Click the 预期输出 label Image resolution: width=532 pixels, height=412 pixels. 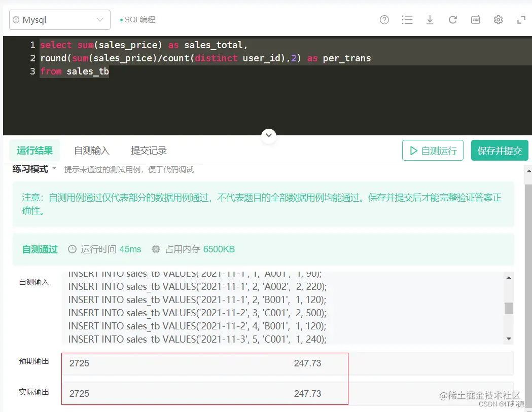33,361
